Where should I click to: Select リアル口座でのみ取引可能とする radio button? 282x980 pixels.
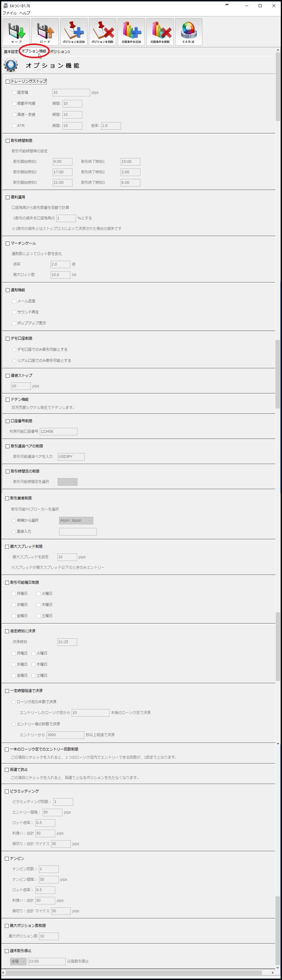click(14, 361)
